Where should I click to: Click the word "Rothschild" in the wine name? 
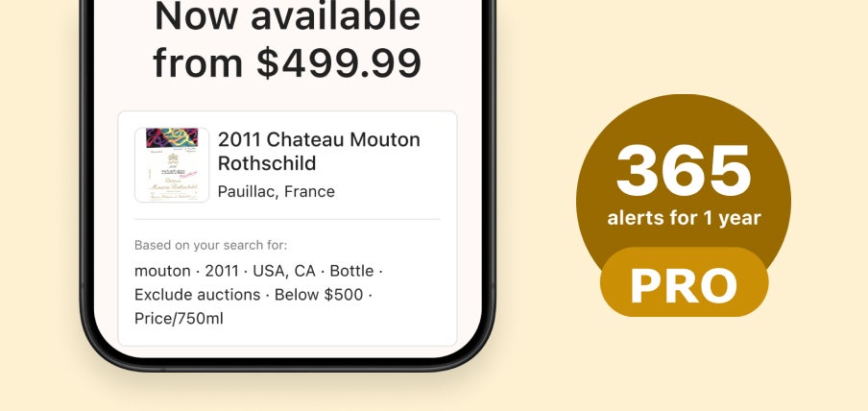tap(267, 163)
